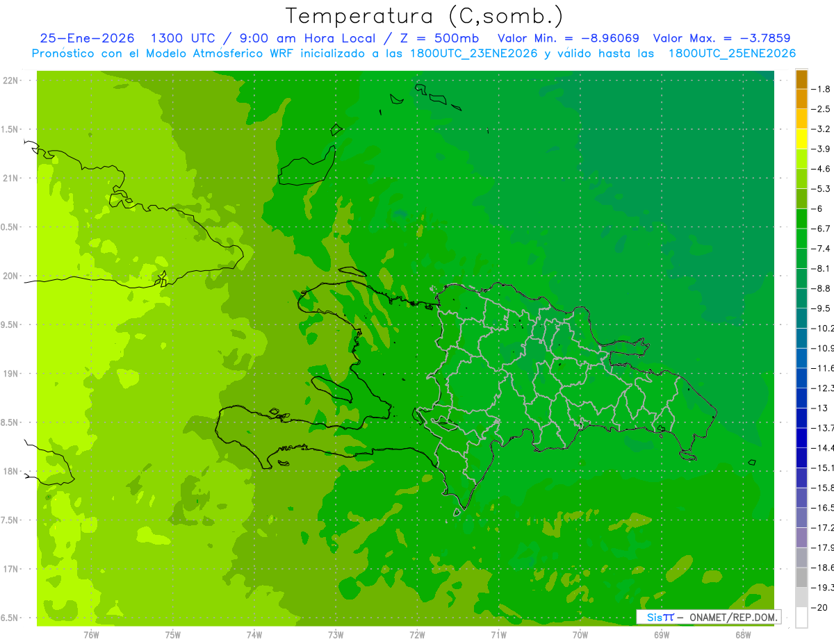834x644 pixels.
Task: Click the '74W' longitude label
Action: (x=254, y=635)
